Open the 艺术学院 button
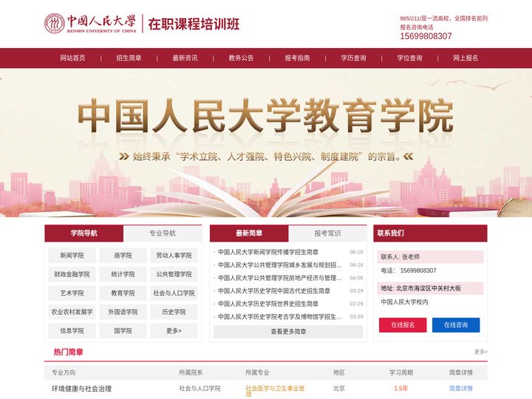The height and width of the screenshot is (399, 532). (x=72, y=293)
